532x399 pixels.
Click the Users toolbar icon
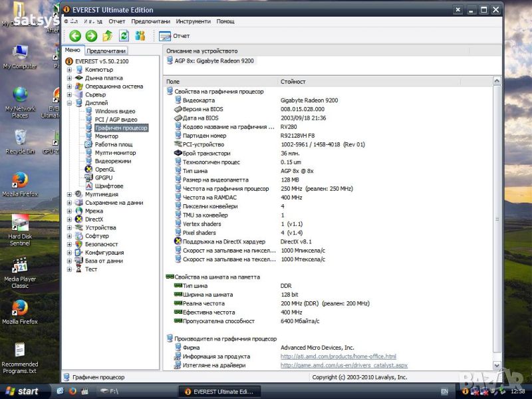pos(140,36)
